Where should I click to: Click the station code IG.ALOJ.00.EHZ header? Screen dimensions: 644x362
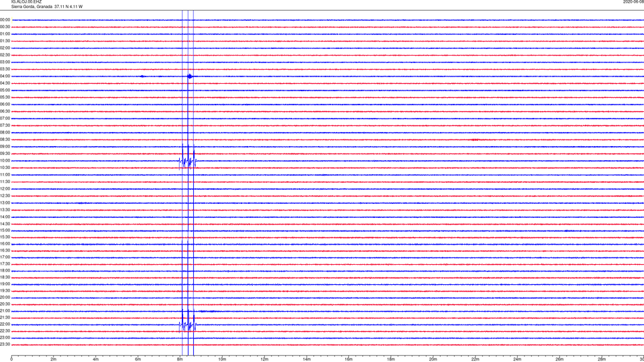click(x=26, y=2)
